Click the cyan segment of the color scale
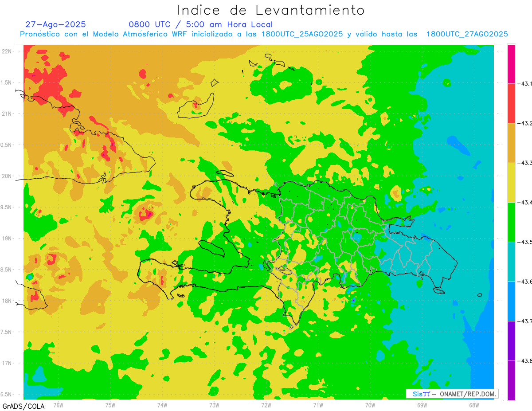Image resolution: width=532 pixels, height=411 pixels. [x=511, y=262]
